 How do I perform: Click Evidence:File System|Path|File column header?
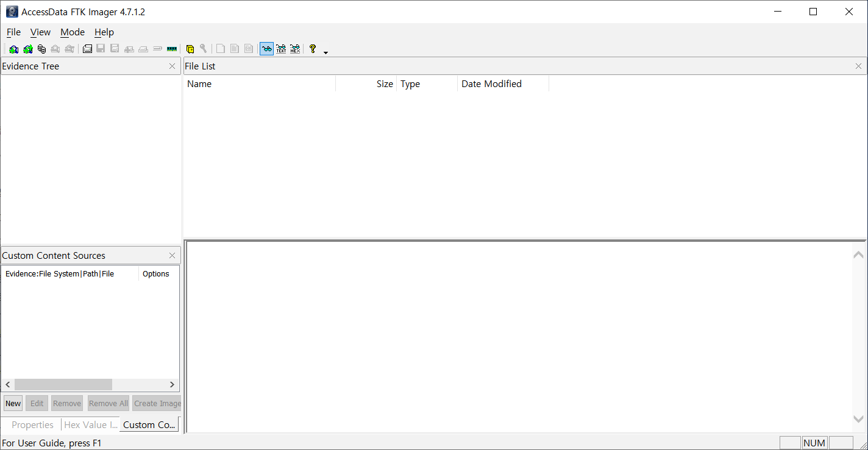click(x=70, y=274)
